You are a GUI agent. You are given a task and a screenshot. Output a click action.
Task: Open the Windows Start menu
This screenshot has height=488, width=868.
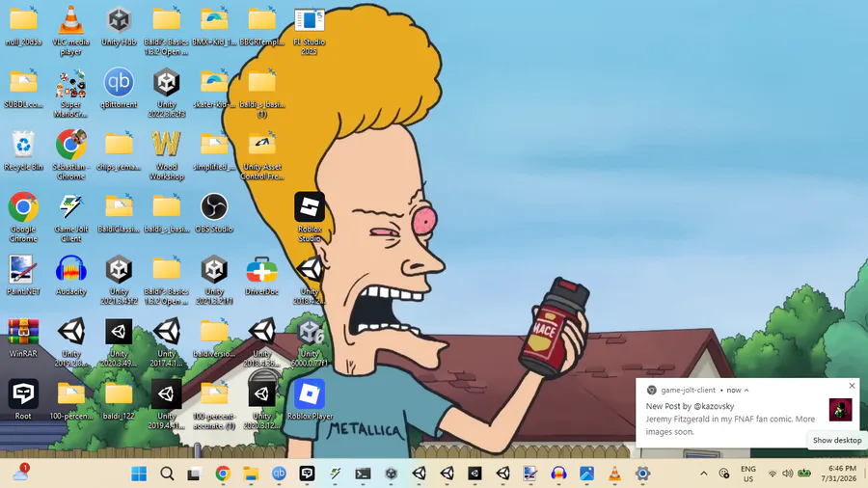(139, 474)
